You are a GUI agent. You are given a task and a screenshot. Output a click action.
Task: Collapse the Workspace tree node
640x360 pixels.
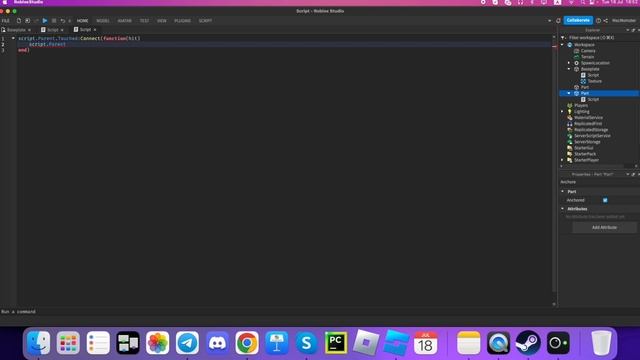(562, 44)
